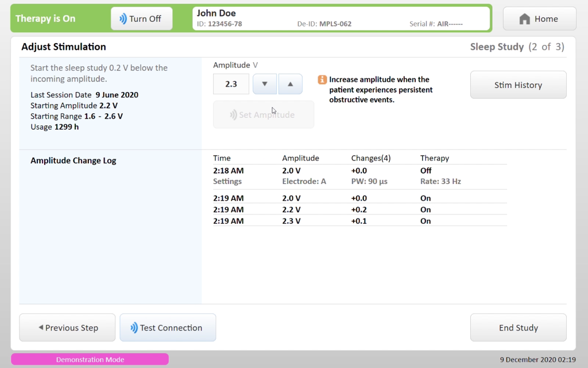This screenshot has width=588, height=368.
Task: Decrease amplitude with the down arrow
Action: (x=265, y=84)
